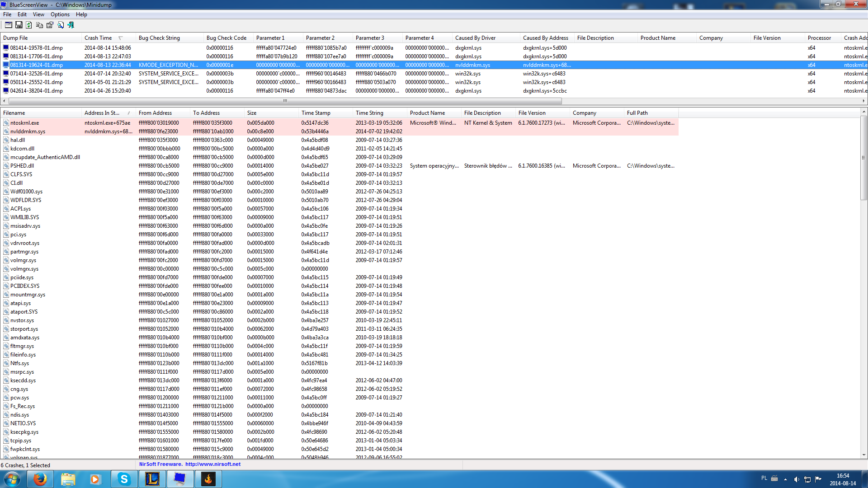The width and height of the screenshot is (868, 488).
Task: Select hal.dll driver row
Action: click(339, 140)
